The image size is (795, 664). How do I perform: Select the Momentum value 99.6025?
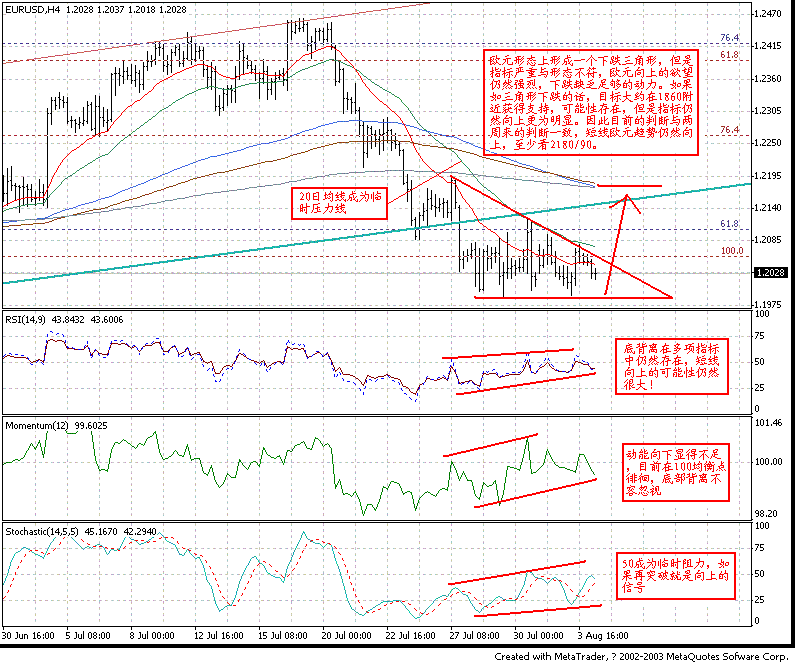(x=91, y=426)
